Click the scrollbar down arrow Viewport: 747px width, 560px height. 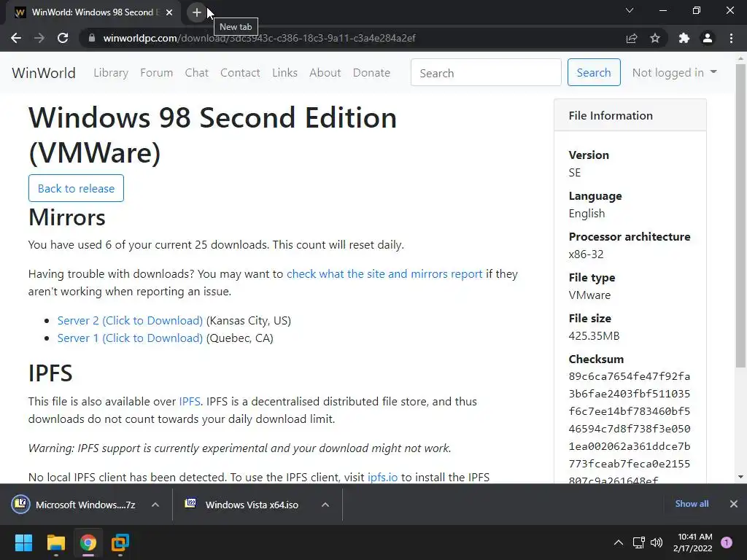coord(740,477)
